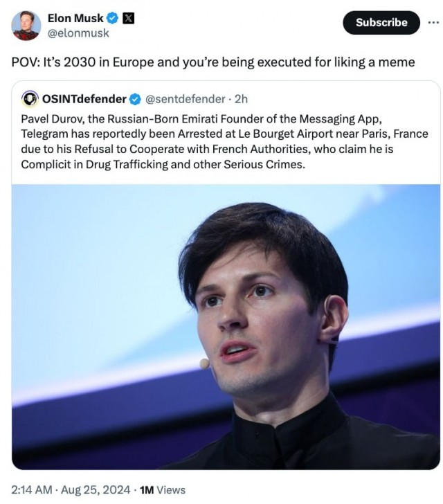Image resolution: width=443 pixels, height=504 pixels.
Task: Open the OSINTdefender account name
Action: (x=84, y=99)
